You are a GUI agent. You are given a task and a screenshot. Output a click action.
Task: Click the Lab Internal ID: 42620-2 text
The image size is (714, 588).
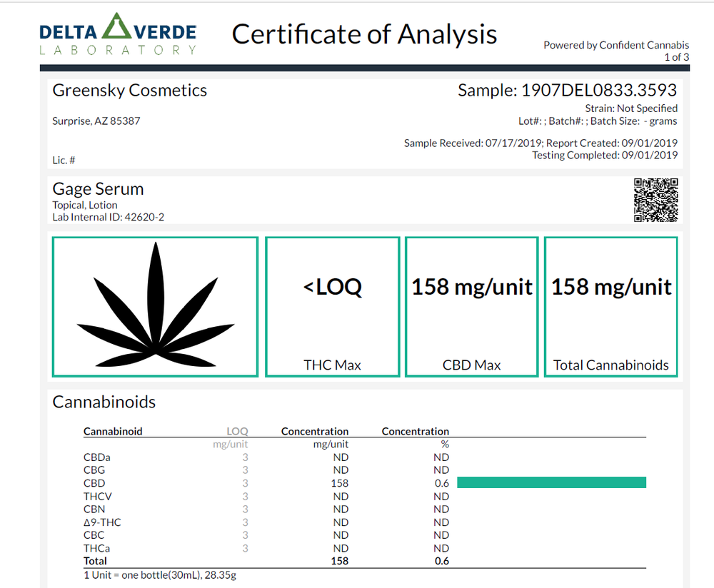(x=108, y=217)
